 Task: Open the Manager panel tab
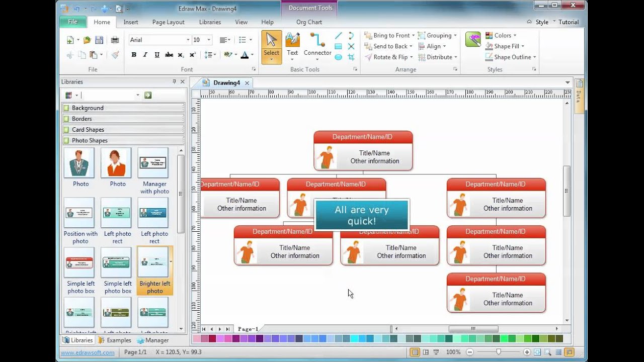153,340
